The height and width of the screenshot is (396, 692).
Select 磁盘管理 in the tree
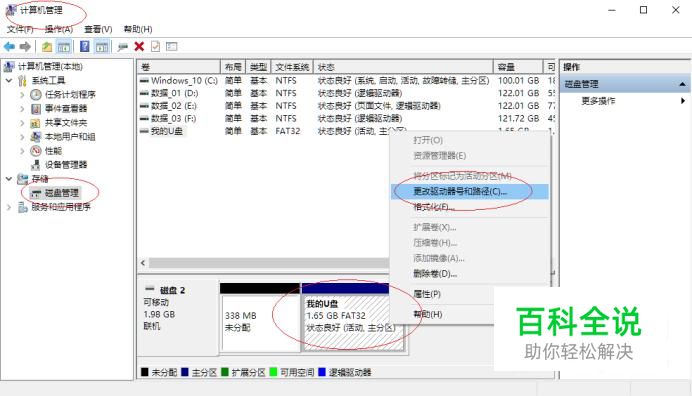click(x=61, y=193)
